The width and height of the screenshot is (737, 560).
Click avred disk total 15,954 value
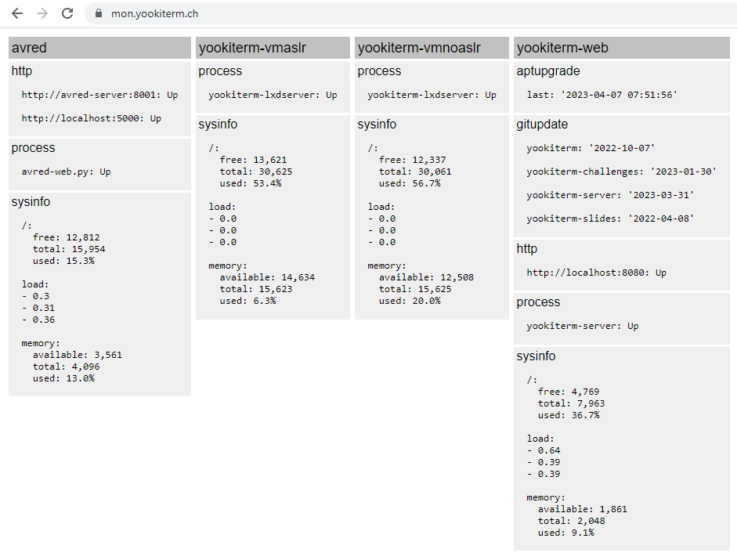tap(69, 249)
